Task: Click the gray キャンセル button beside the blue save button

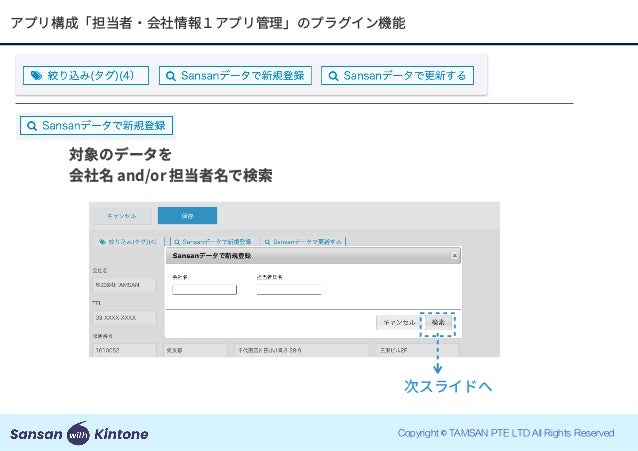Action: [122, 216]
